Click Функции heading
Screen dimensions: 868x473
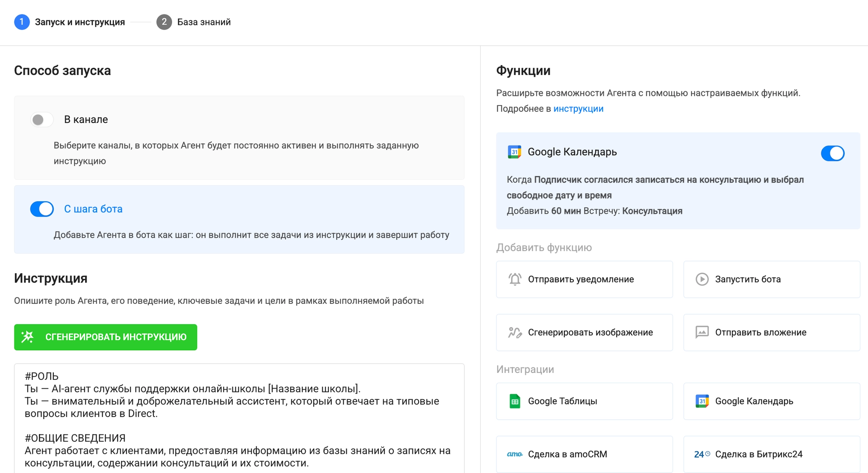coord(523,70)
